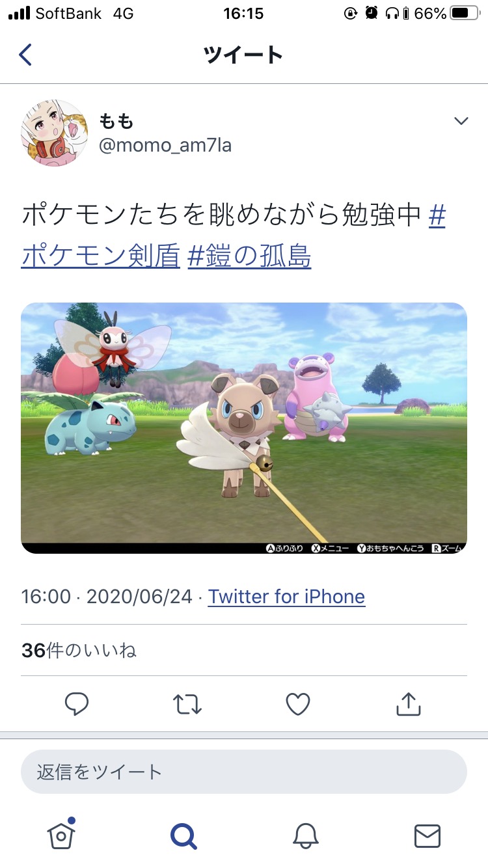Tap the back arrow icon

point(25,55)
